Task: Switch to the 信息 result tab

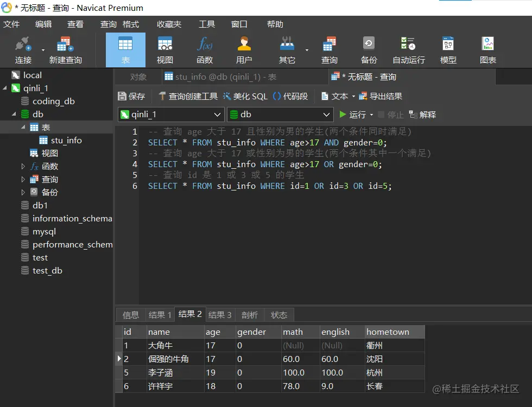Action: pos(131,315)
